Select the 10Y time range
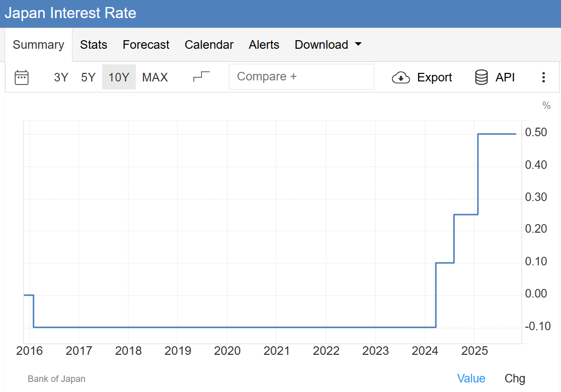 pos(119,77)
